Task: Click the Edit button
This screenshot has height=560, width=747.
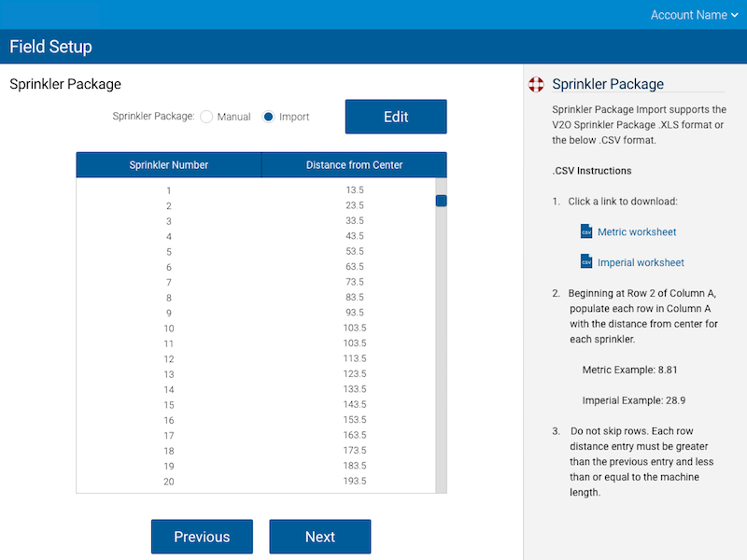Action: pos(396,117)
